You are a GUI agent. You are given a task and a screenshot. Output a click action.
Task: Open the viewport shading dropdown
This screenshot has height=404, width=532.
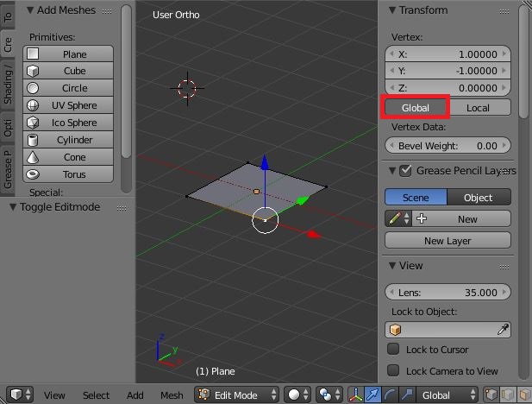[297, 395]
